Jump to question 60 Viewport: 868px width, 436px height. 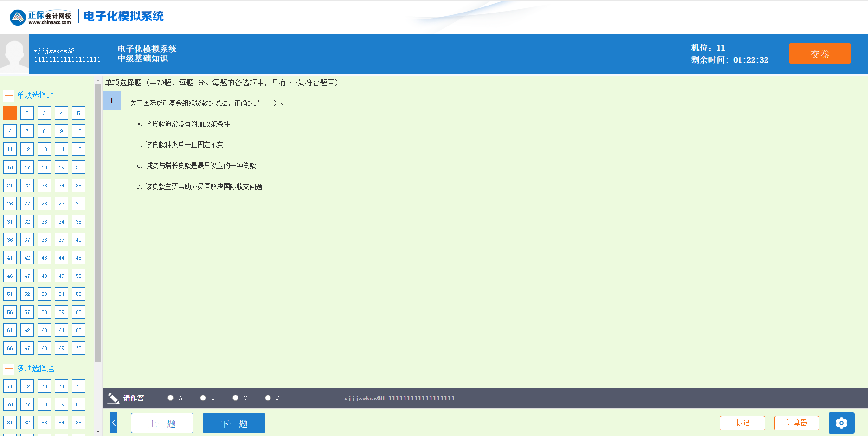click(x=78, y=312)
